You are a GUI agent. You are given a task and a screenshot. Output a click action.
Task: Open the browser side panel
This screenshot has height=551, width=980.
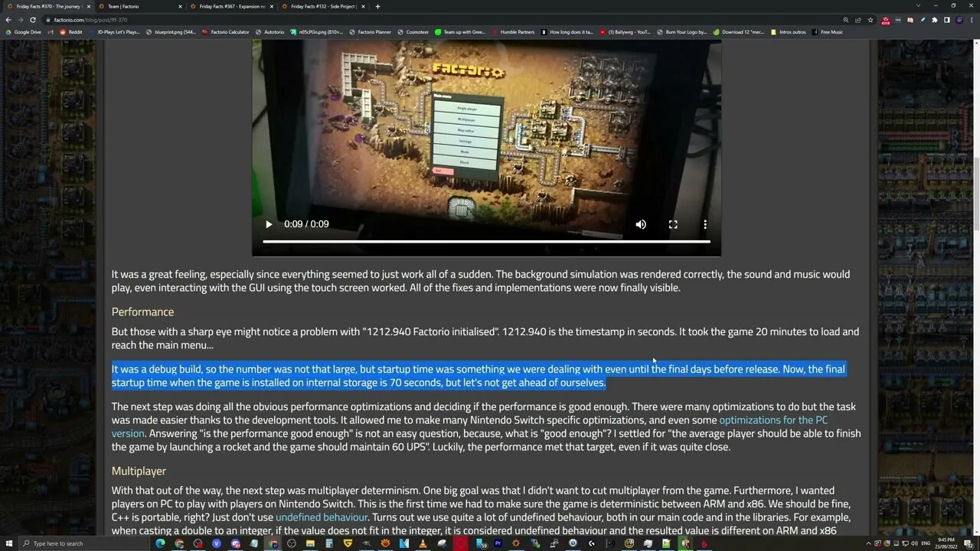pyautogui.click(x=946, y=19)
